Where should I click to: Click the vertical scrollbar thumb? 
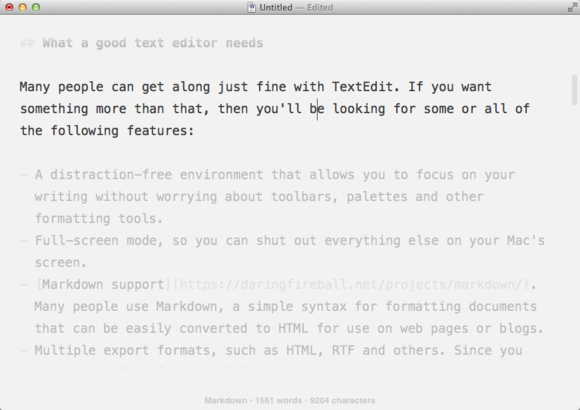coord(574,90)
